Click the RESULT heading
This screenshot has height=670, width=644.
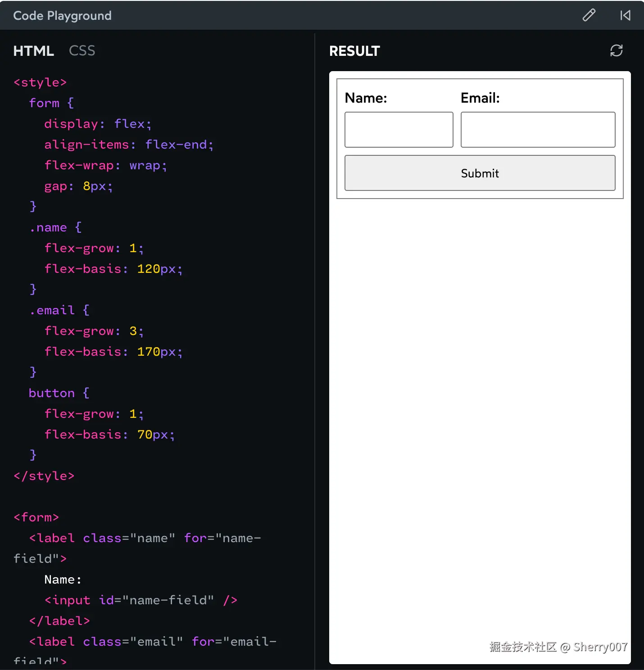click(355, 51)
